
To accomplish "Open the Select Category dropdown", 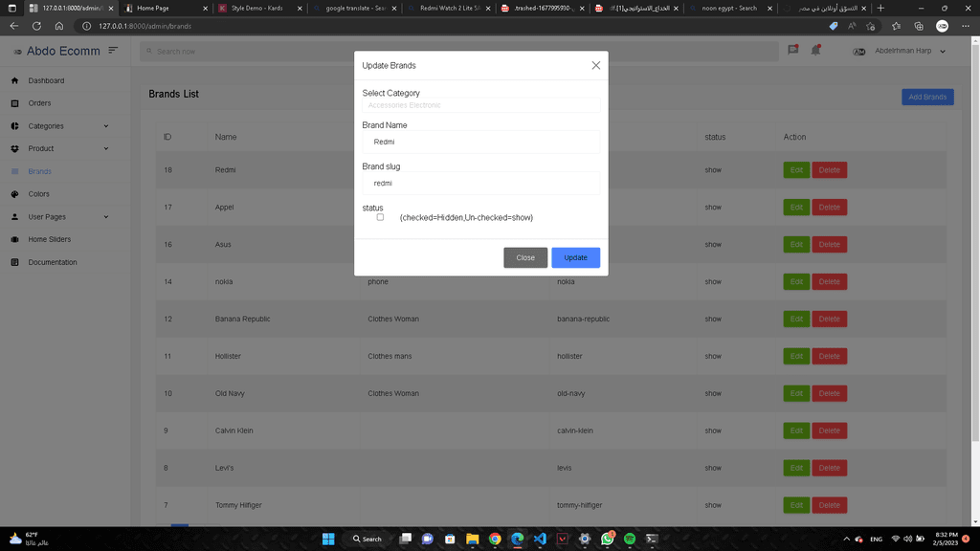I will (x=481, y=105).
